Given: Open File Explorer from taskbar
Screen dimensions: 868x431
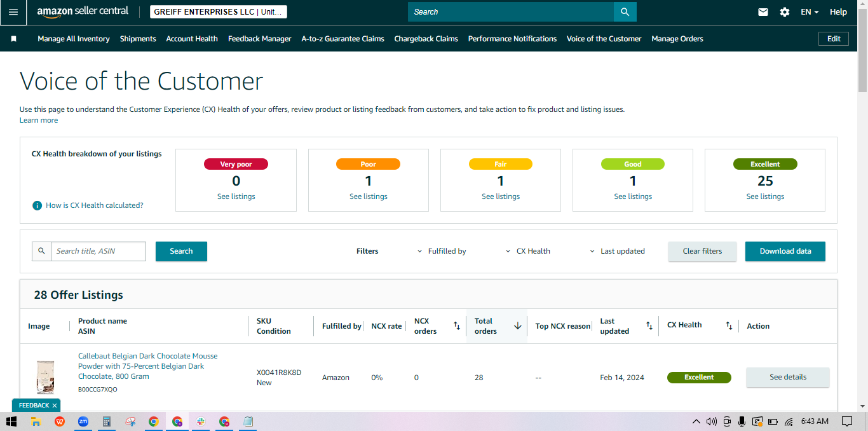Looking at the screenshot, I should pyautogui.click(x=36, y=421).
